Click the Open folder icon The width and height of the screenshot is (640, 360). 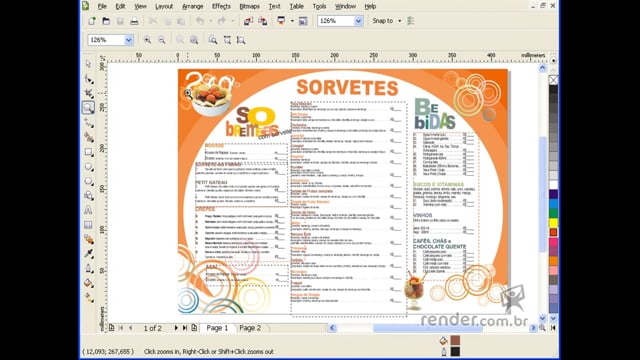[x=106, y=21]
